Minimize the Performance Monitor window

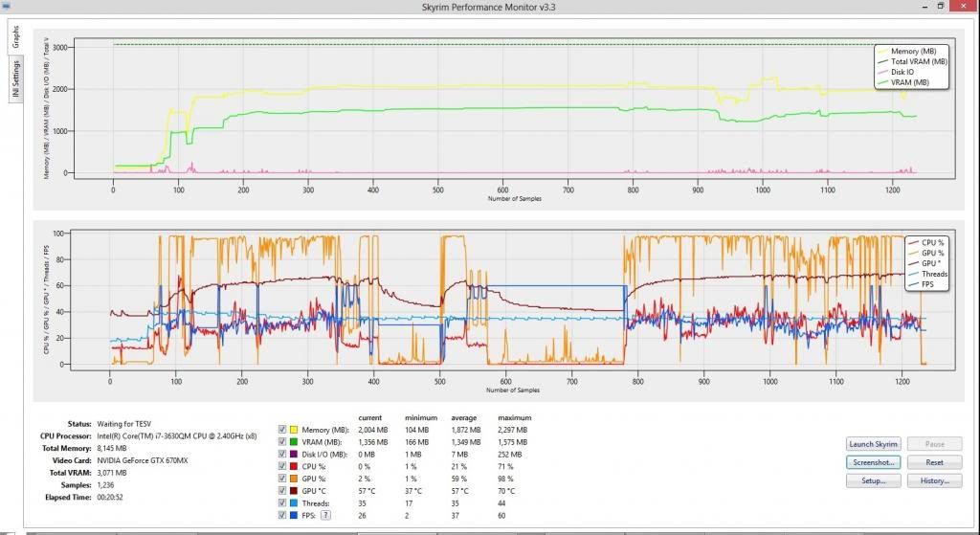[925, 7]
